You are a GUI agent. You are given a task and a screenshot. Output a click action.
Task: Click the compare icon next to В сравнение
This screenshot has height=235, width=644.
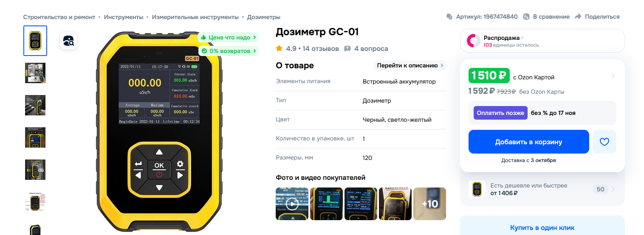[x=526, y=17]
